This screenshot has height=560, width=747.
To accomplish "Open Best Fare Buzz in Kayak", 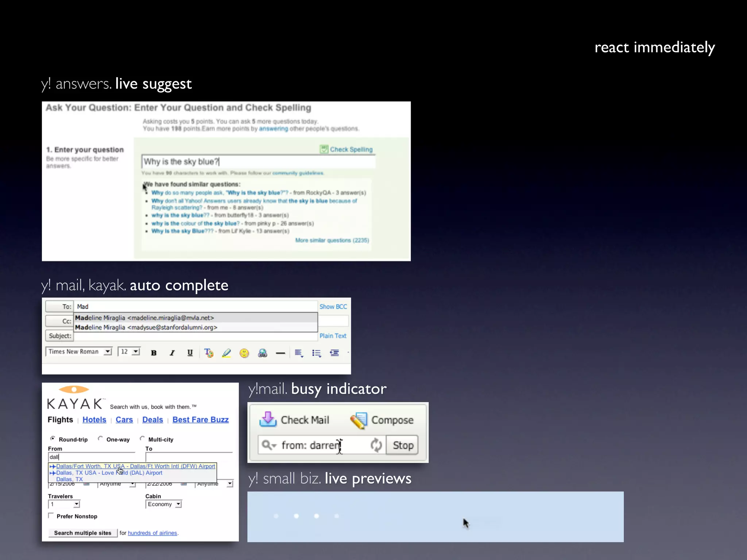I will tap(201, 420).
